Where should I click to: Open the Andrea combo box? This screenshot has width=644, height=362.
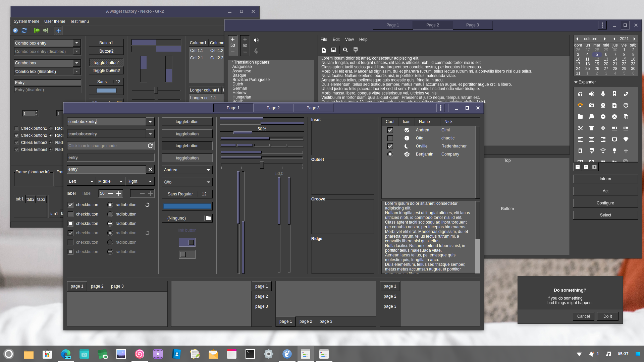tap(187, 170)
